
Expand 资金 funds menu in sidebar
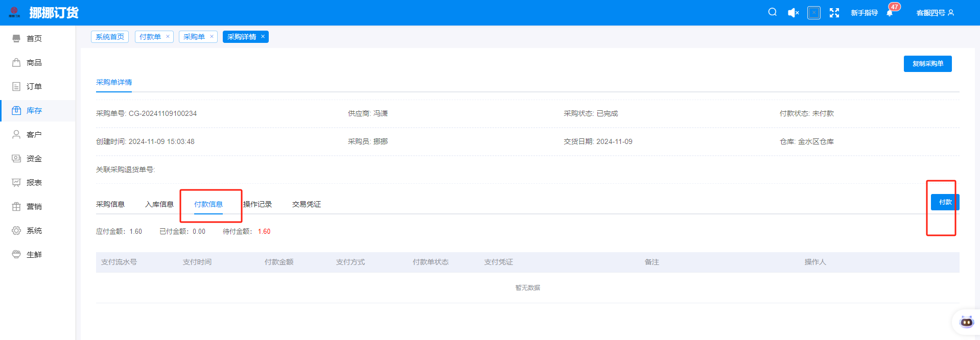pyautogui.click(x=34, y=158)
